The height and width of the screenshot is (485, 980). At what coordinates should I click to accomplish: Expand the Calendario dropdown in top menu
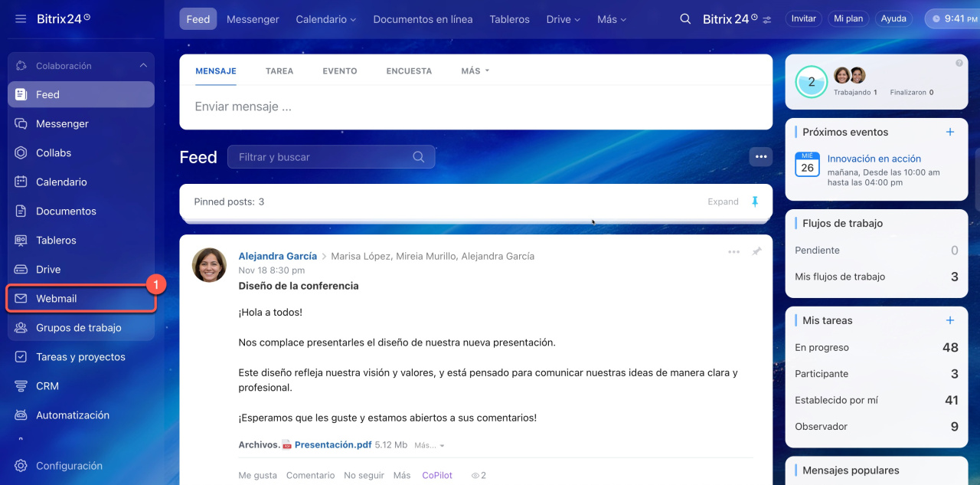pyautogui.click(x=325, y=19)
